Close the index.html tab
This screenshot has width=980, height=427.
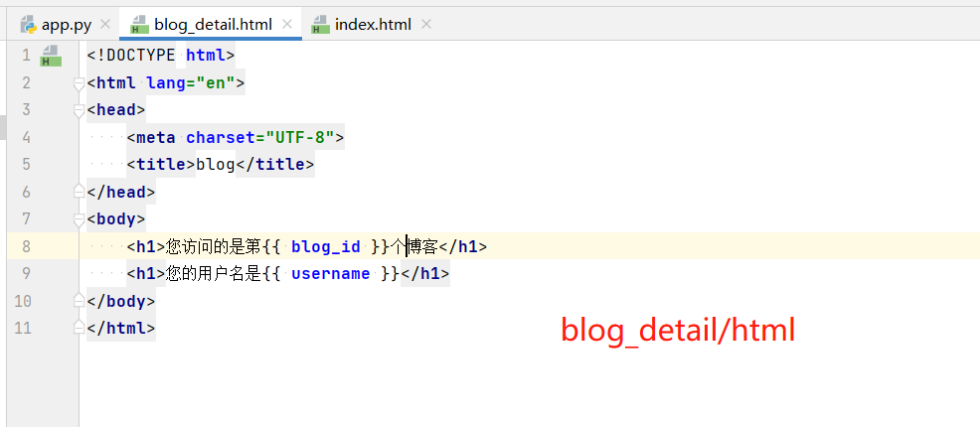coord(426,25)
